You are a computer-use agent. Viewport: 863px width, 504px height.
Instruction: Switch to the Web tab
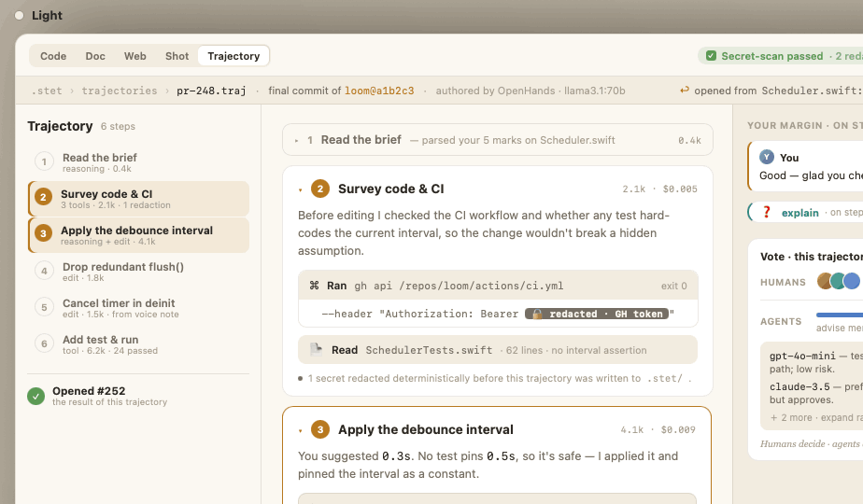pyautogui.click(x=134, y=56)
